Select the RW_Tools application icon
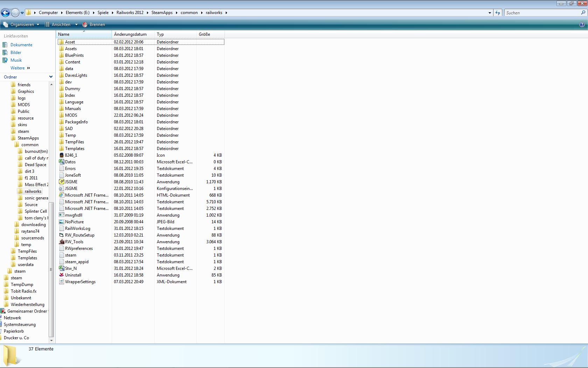 click(x=62, y=242)
